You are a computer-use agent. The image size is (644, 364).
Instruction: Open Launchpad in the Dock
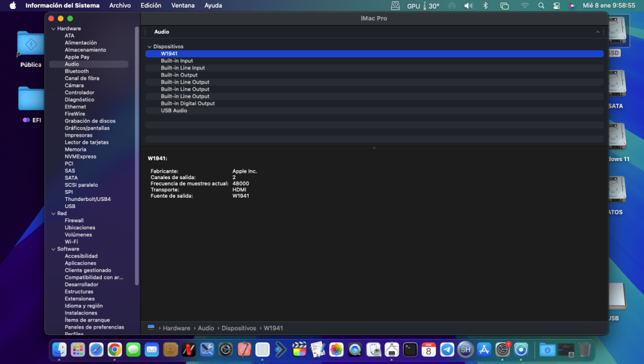coord(78,350)
